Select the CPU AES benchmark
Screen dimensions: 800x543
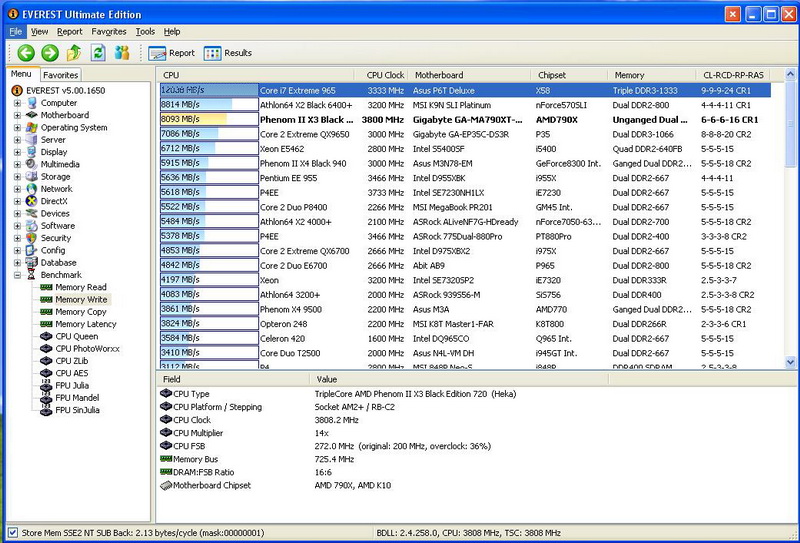(71, 373)
